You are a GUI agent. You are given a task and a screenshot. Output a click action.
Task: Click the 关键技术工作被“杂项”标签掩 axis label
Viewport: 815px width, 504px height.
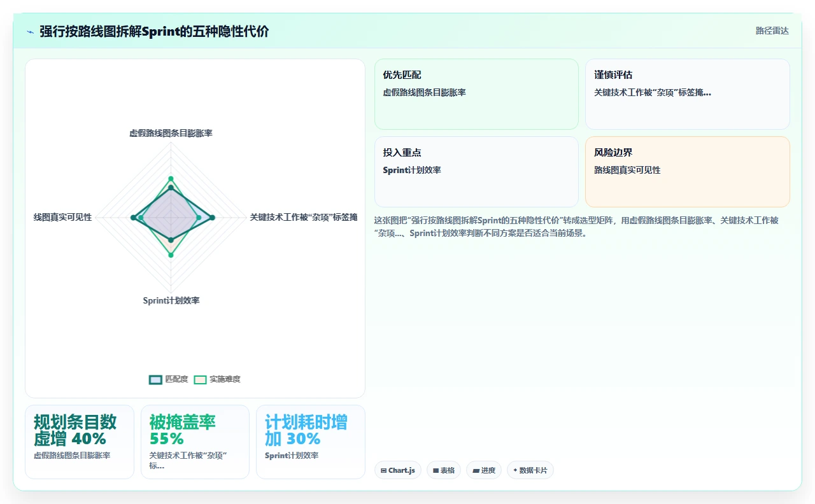pos(304,217)
